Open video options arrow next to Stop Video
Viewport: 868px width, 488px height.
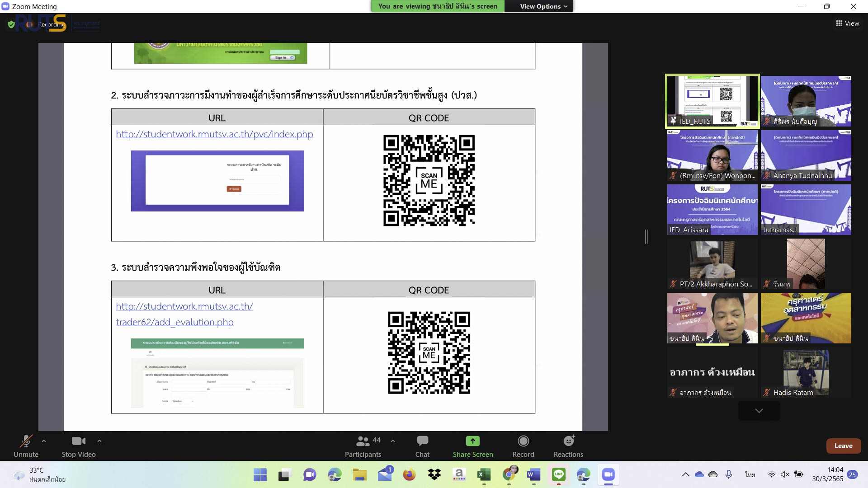tap(99, 441)
